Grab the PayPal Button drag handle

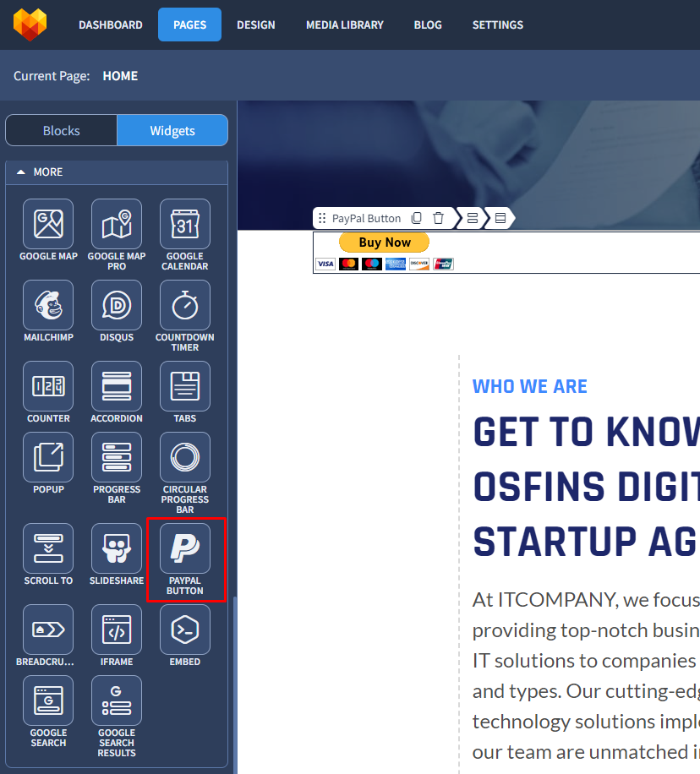coord(322,218)
